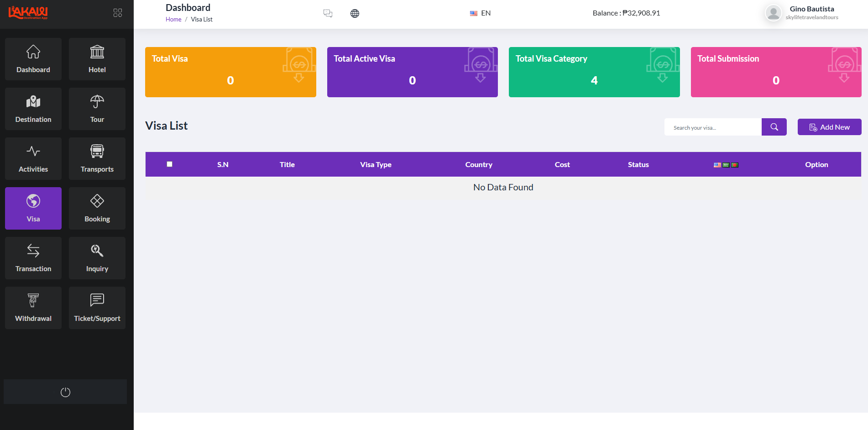Click the search magnifier button
Viewport: 868px width, 430px height.
(774, 127)
